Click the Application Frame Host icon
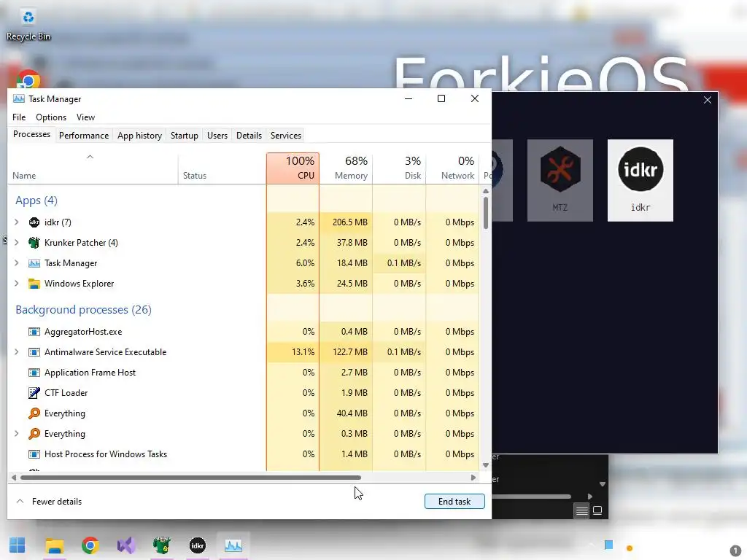747x560 pixels. point(34,373)
